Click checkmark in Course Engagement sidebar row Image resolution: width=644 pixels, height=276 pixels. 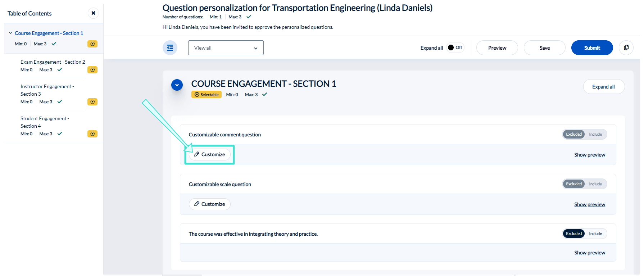click(54, 44)
